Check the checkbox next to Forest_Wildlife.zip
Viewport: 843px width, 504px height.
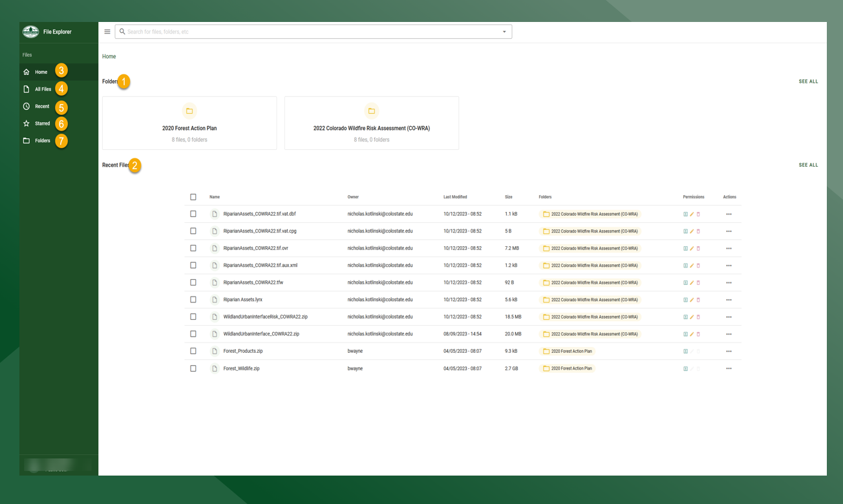193,368
